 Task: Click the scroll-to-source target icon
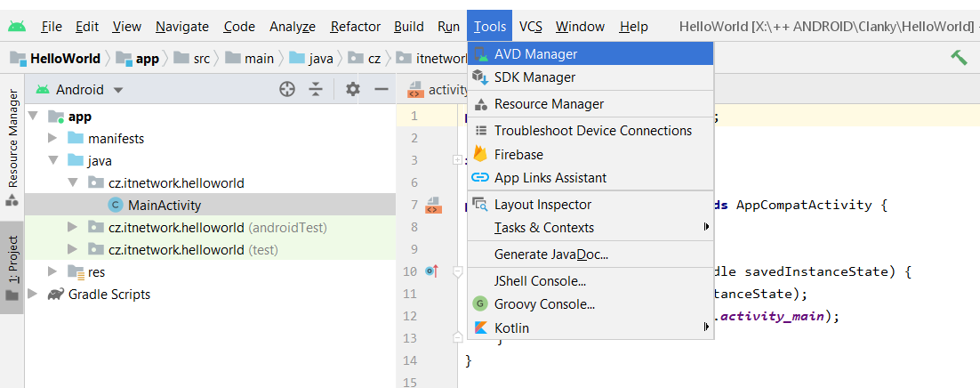(286, 89)
